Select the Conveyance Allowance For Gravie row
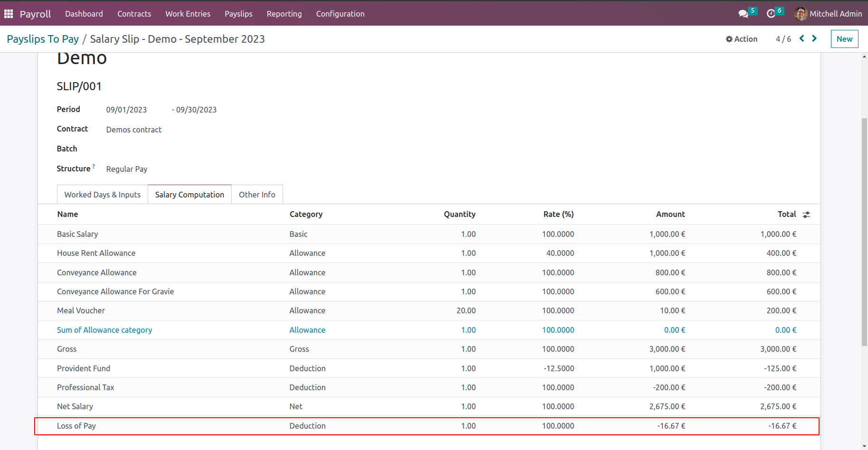 [x=429, y=291]
